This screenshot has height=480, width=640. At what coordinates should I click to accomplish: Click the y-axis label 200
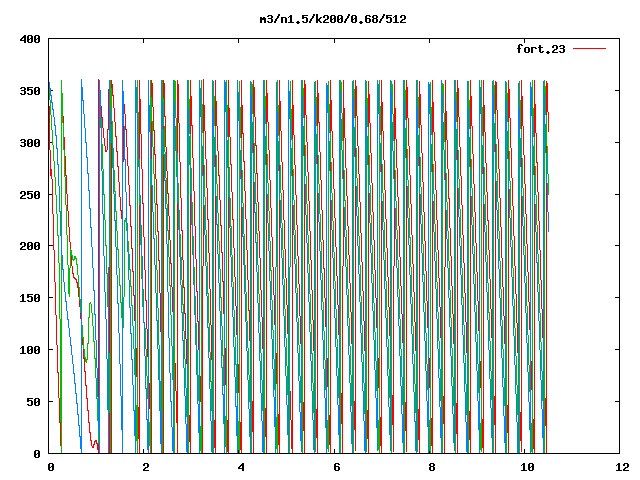pyautogui.click(x=30, y=246)
